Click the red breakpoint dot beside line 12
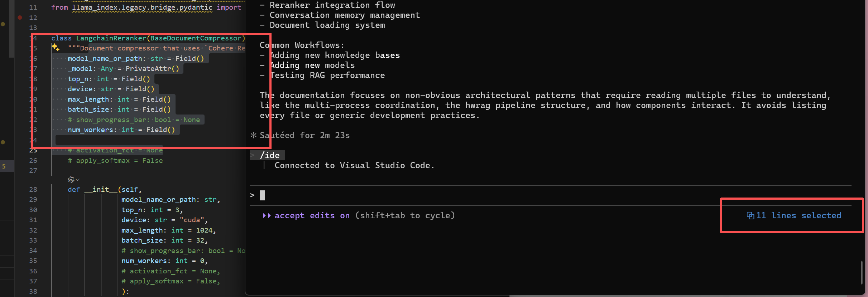This screenshot has height=297, width=868. [x=20, y=17]
